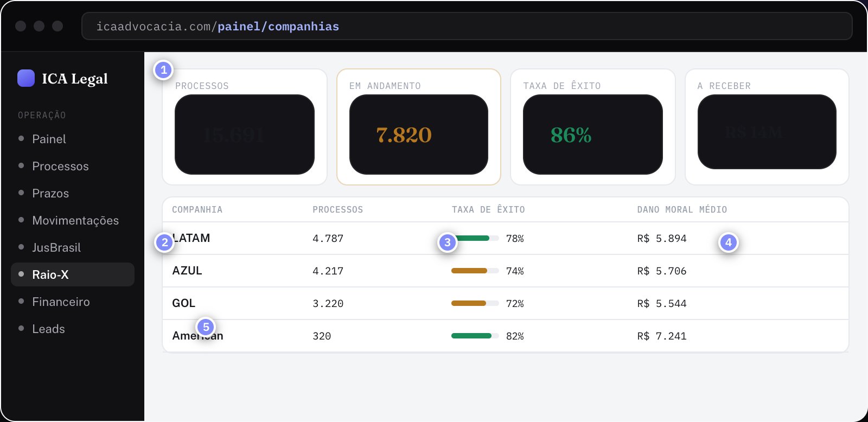The height and width of the screenshot is (422, 868).
Task: Click the 74% value for AZUL
Action: click(x=515, y=271)
